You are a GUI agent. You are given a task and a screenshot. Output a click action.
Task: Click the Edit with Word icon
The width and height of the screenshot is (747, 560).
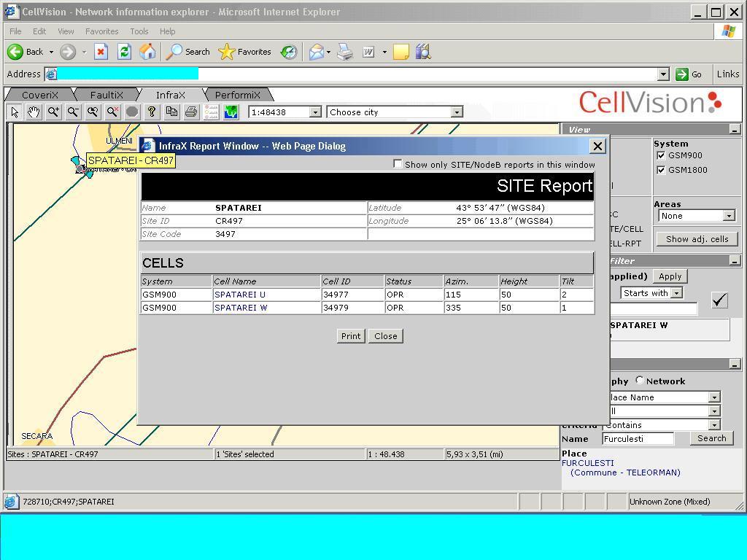click(368, 52)
